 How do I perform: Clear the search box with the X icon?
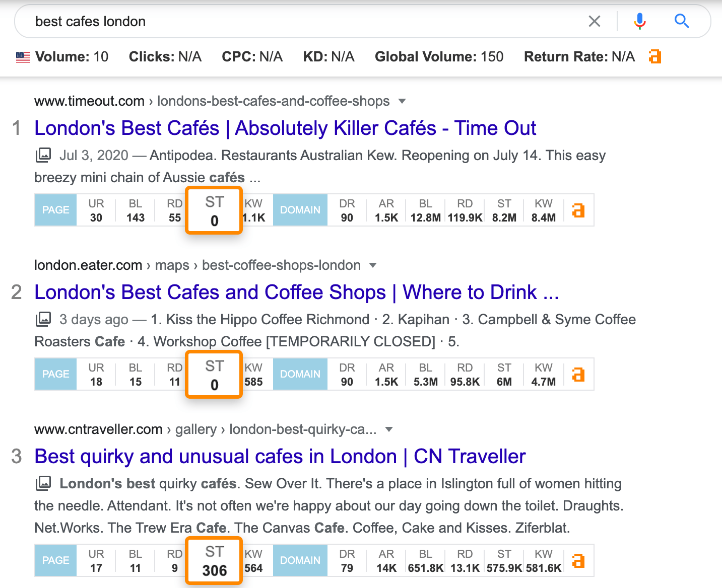(x=595, y=21)
